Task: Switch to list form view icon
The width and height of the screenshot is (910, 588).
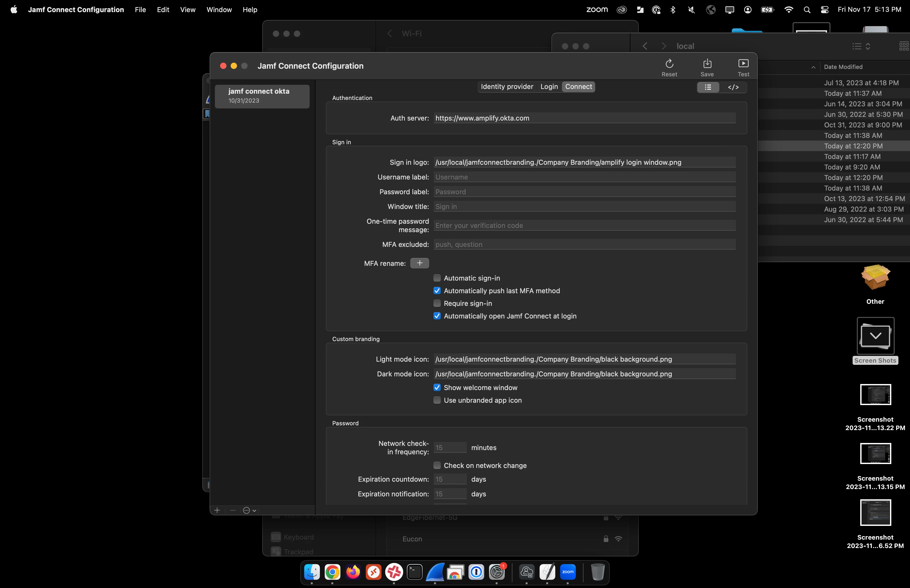Action: pyautogui.click(x=708, y=87)
